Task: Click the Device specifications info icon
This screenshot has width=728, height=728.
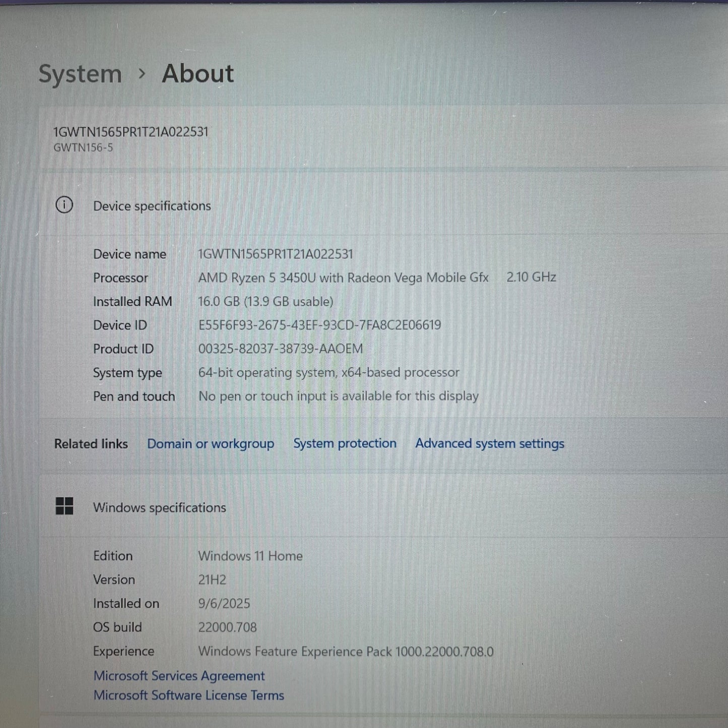Action: coord(64,205)
